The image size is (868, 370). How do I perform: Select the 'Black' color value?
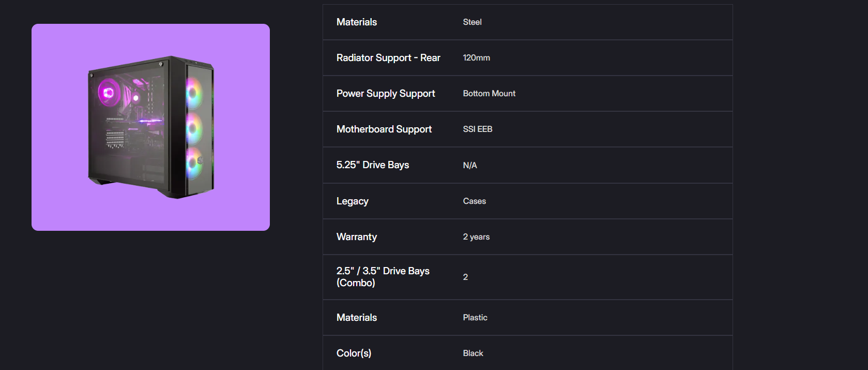point(473,353)
